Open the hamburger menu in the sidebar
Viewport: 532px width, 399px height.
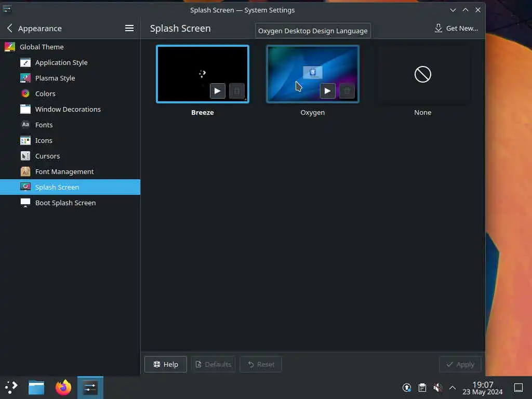(129, 29)
